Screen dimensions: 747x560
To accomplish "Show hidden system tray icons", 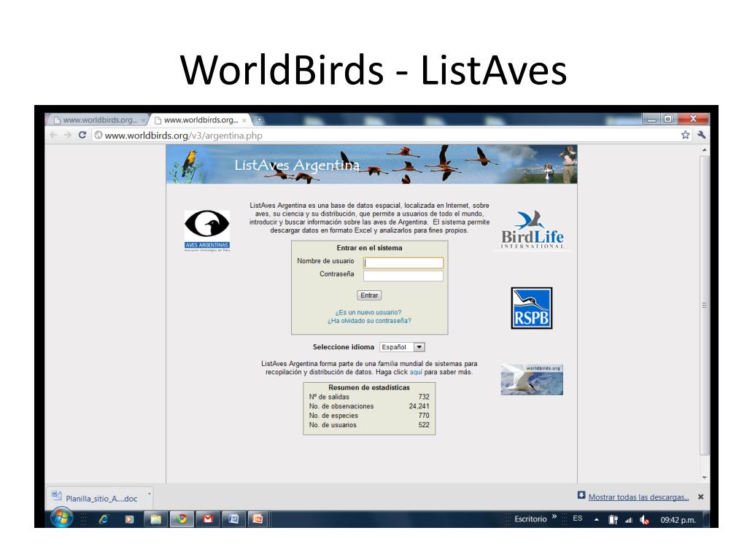I will pyautogui.click(x=597, y=519).
